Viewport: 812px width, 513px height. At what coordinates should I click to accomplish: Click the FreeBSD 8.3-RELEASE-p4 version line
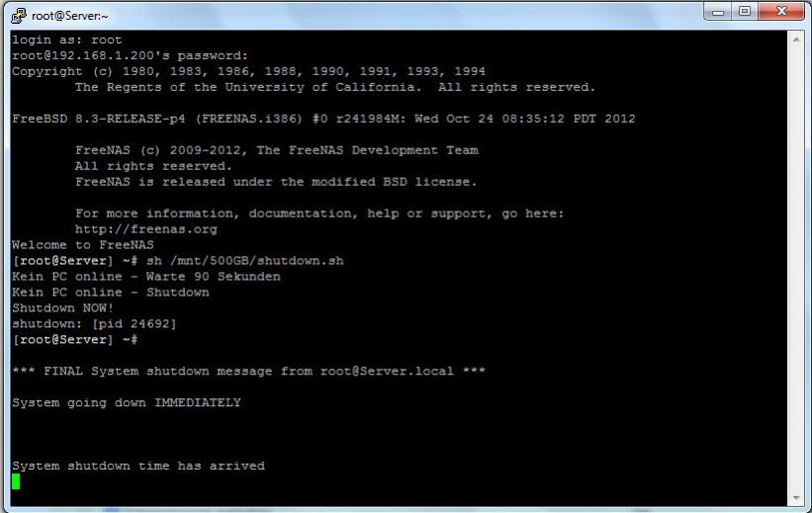(323, 119)
